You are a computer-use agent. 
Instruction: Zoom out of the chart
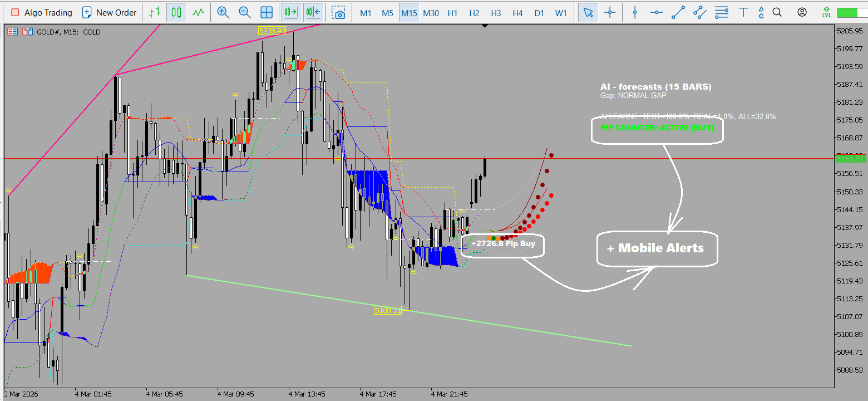pos(244,12)
